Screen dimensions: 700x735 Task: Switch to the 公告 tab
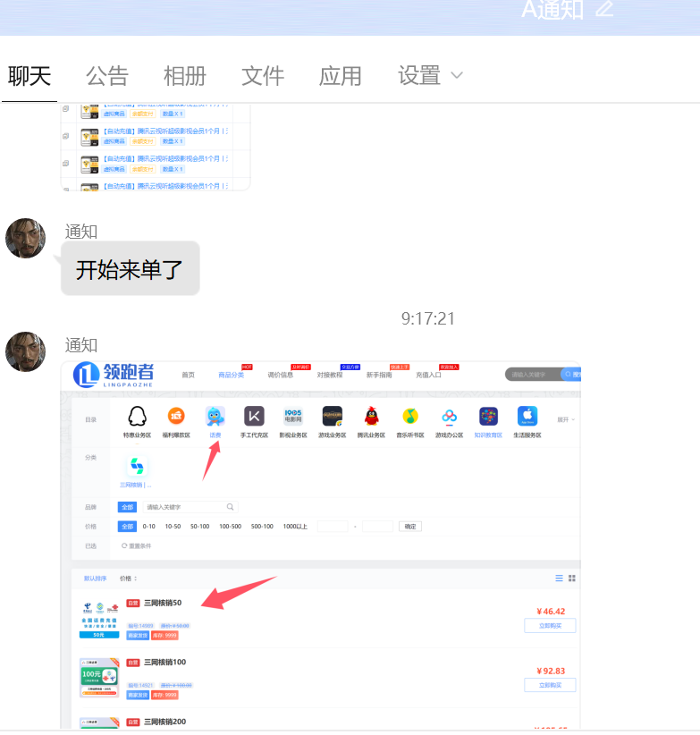(x=107, y=76)
